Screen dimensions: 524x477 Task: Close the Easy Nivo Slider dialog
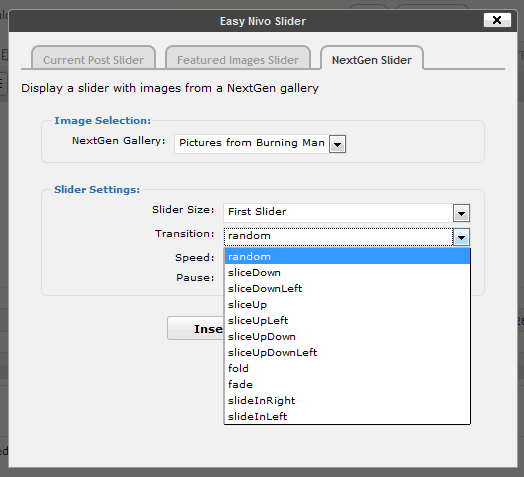pyautogui.click(x=497, y=20)
